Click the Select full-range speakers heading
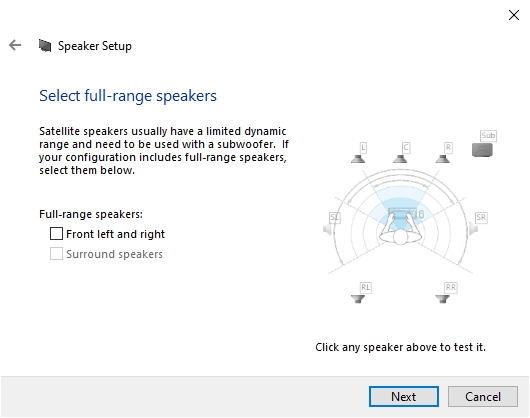The width and height of the screenshot is (530, 418). click(128, 96)
